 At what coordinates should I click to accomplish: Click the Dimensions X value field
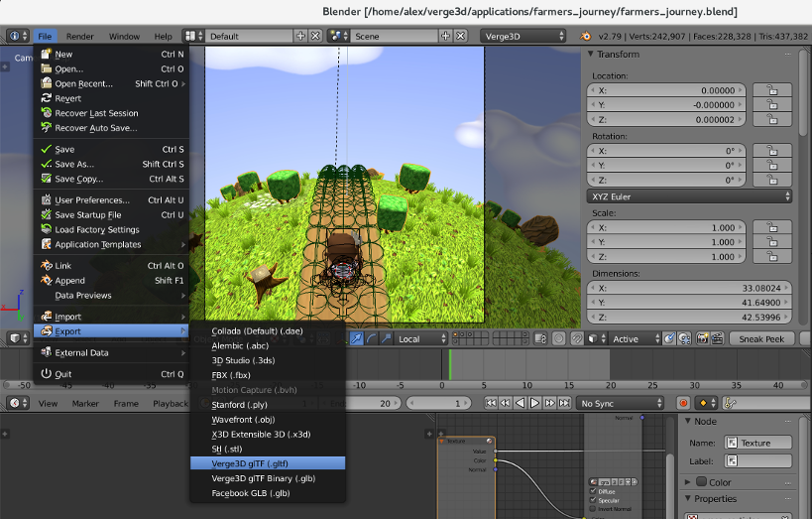coord(689,288)
